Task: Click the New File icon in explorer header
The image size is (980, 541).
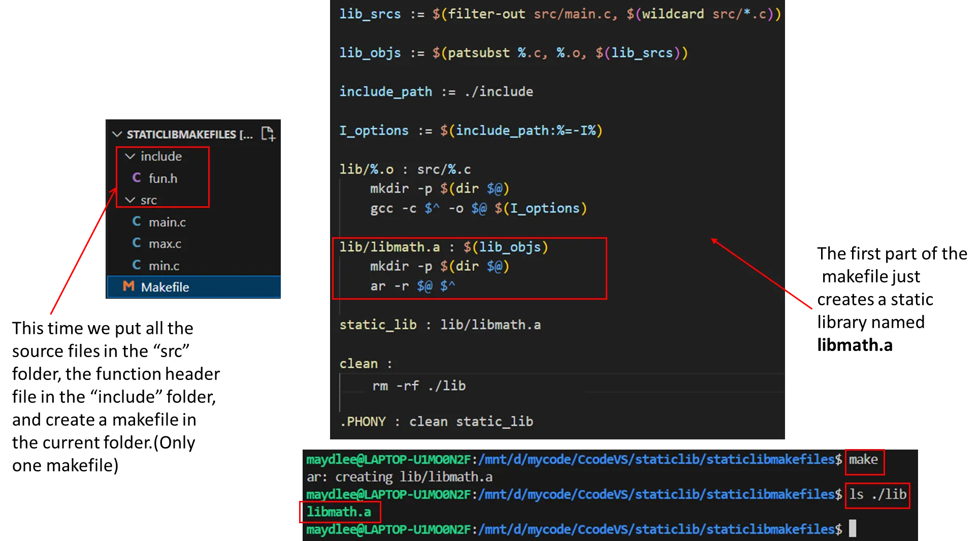Action: point(268,134)
